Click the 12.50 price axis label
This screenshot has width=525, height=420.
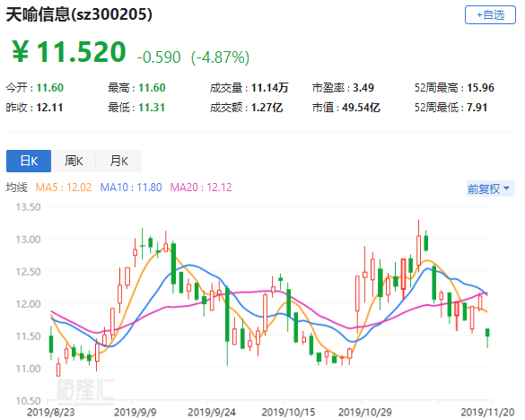click(x=29, y=271)
